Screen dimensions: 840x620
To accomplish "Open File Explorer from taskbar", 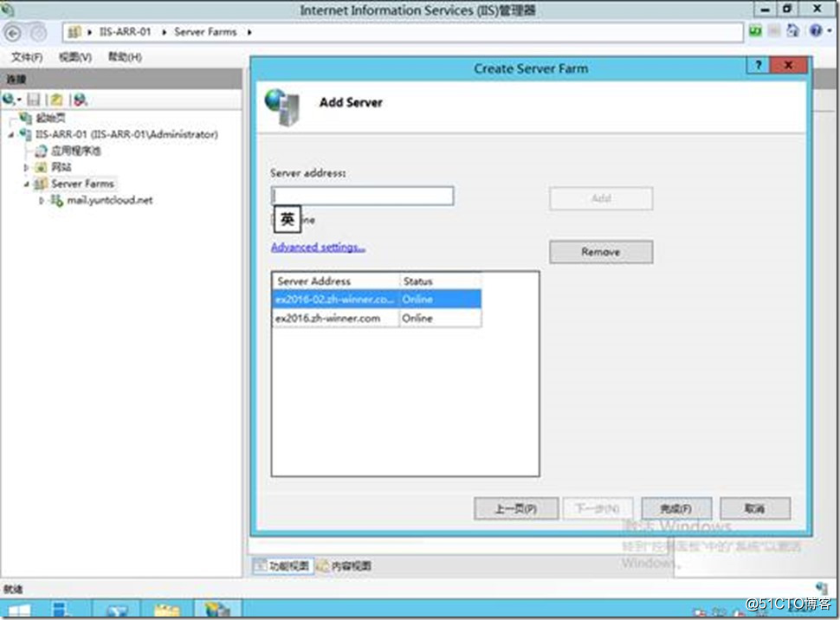I will [167, 610].
